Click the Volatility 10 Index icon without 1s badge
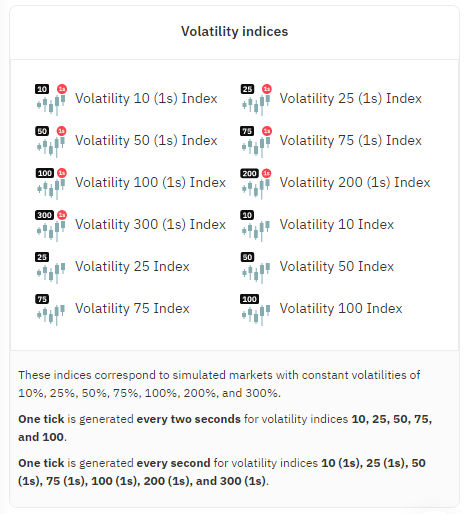466x514 pixels. (x=256, y=226)
